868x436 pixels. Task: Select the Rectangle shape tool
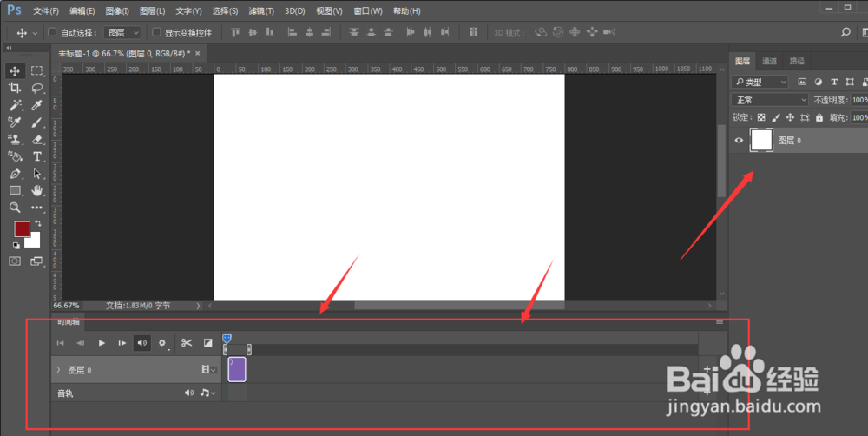click(x=15, y=190)
